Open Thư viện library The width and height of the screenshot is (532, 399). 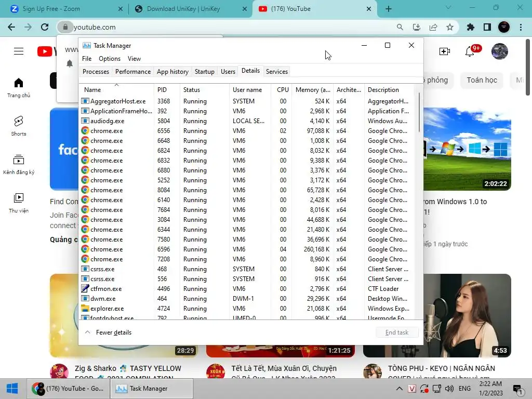[x=19, y=203]
